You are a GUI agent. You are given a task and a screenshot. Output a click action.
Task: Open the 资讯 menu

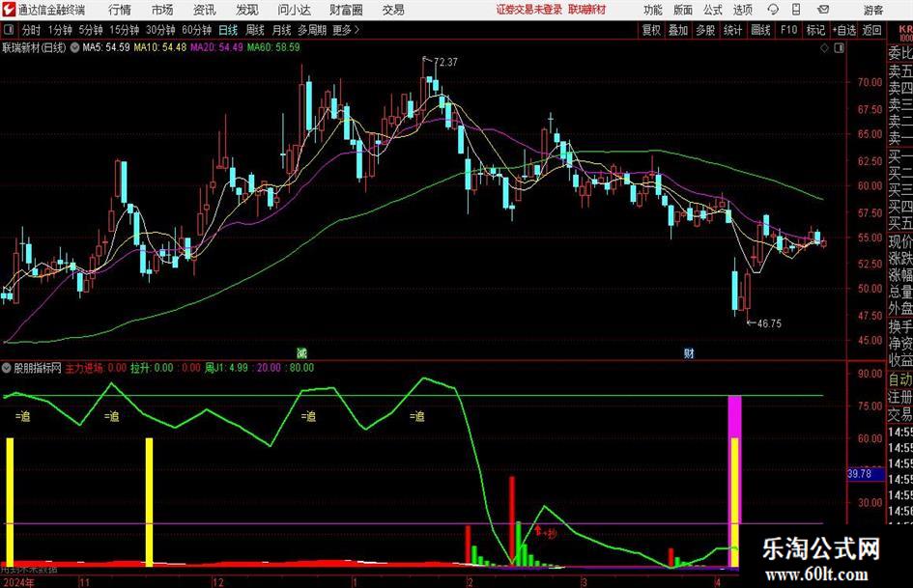(205, 10)
